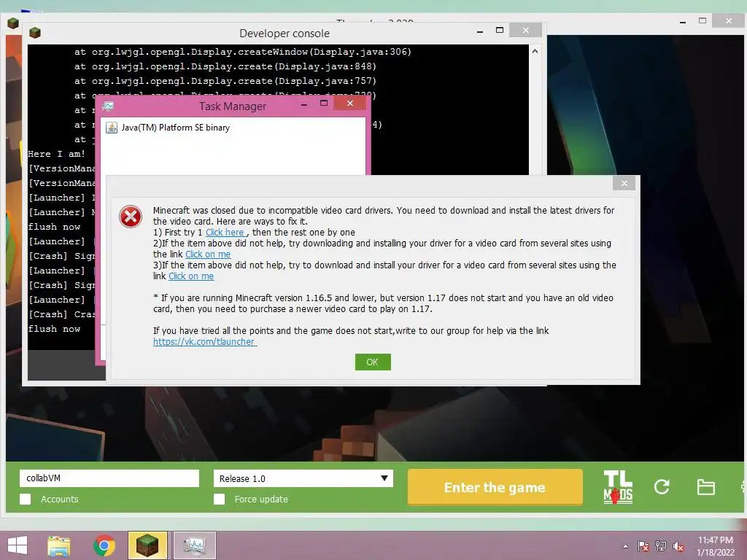Launch Google Chrome from the taskbar
The image size is (747, 560).
104,545
